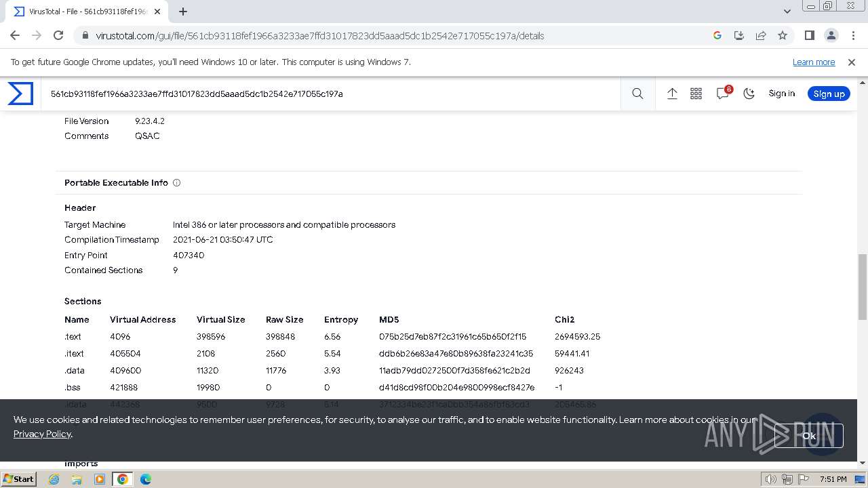Click the Sign in link
Viewport: 868px width, 488px height.
pos(781,94)
